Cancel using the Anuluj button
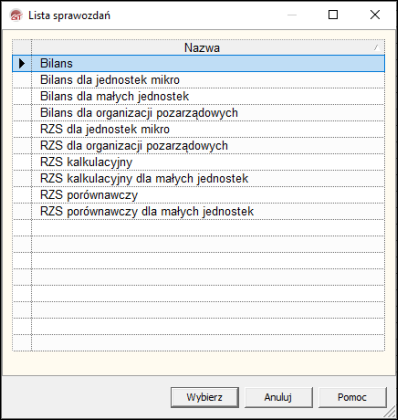Screen dimensions: 398x420 [x=278, y=397]
